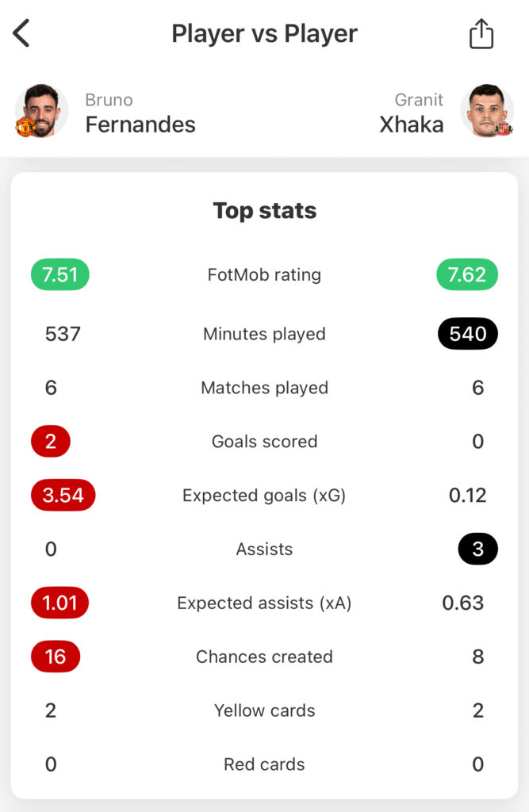This screenshot has width=529, height=812.
Task: Open Granit Xhaka player name link
Action: [411, 113]
